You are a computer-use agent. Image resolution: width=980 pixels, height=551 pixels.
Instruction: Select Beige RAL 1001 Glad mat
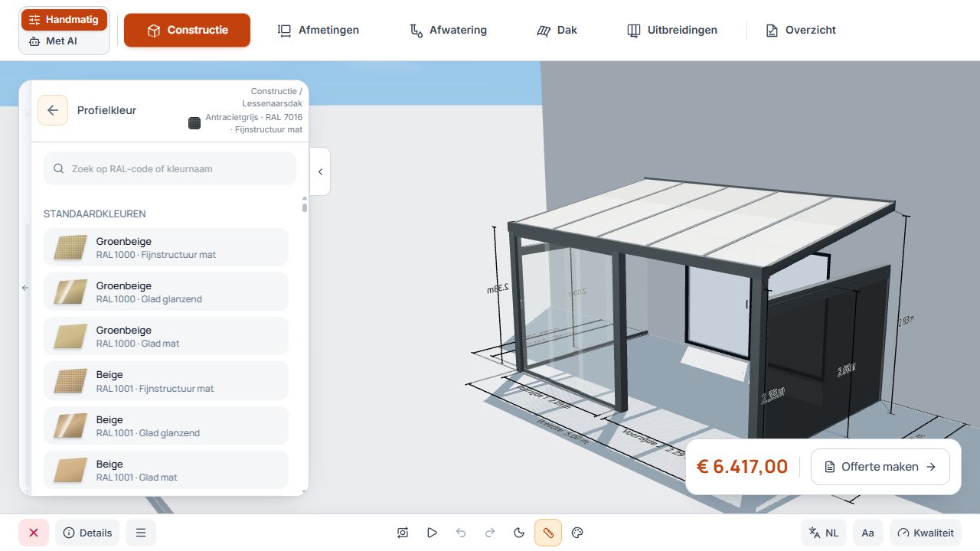tap(166, 470)
